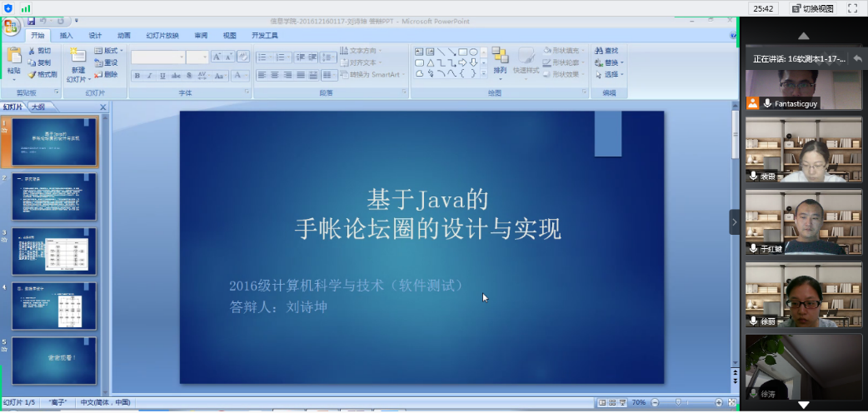Open the Slide Show (幻灯片放映) ribbon tab
Screen dimensions: 868x413
(162, 36)
